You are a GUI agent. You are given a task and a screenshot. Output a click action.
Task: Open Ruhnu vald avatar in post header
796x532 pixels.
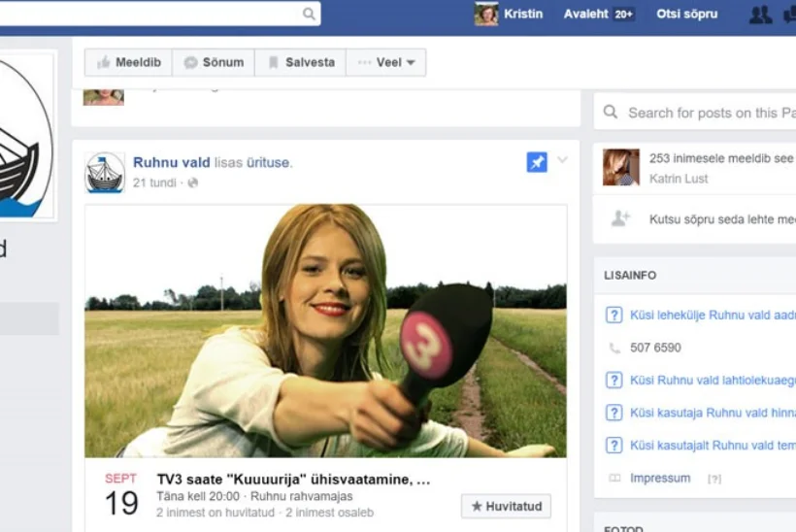105,173
